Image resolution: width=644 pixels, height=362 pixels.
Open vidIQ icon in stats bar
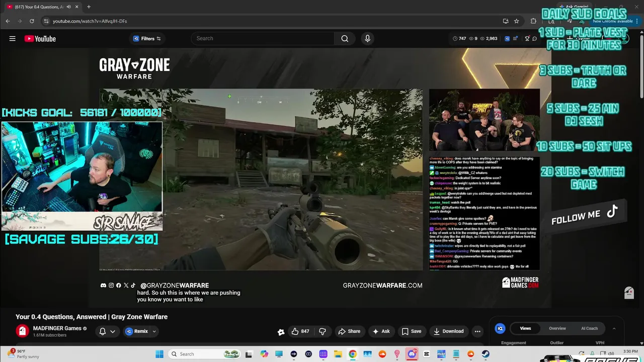click(507, 39)
